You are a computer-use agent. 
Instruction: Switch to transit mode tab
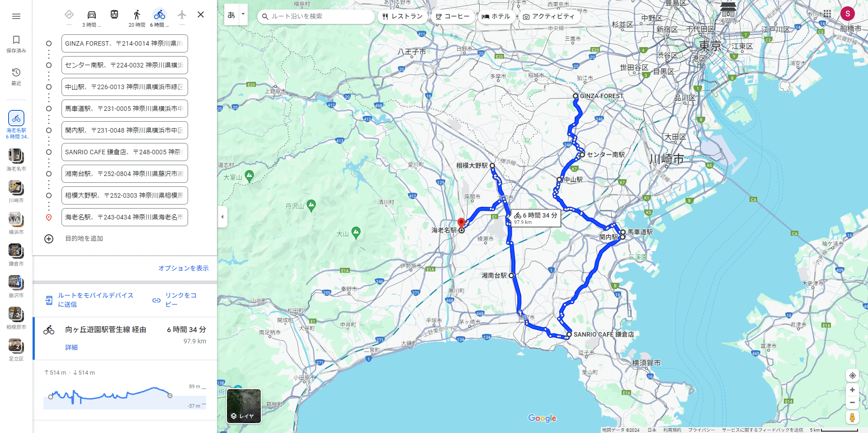coord(114,14)
